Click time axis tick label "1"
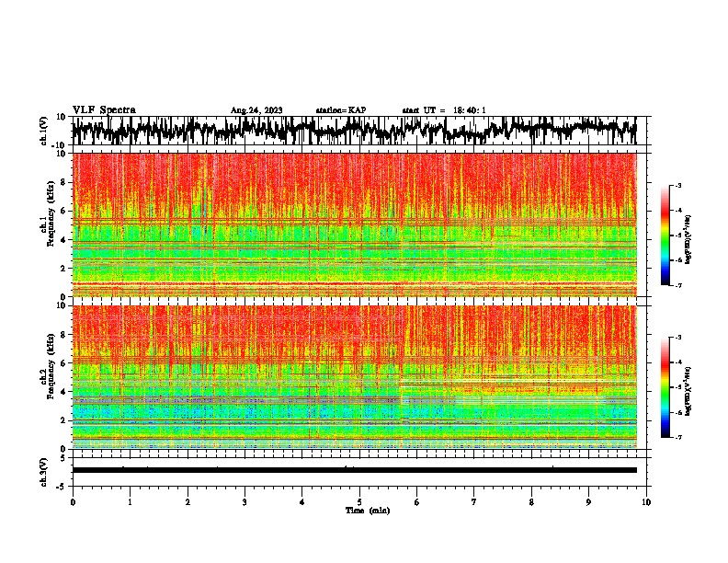Screen dimensions: 728x563 pyautogui.click(x=131, y=502)
